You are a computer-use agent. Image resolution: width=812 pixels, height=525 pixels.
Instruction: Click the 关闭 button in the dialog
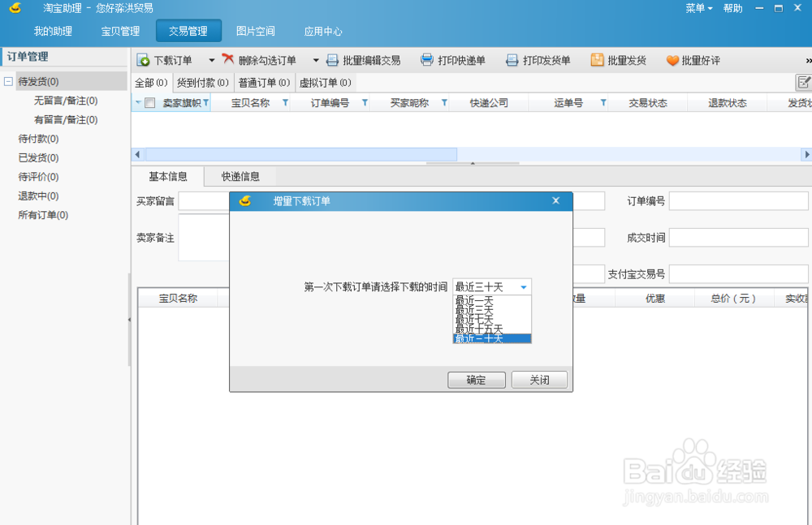pyautogui.click(x=539, y=380)
